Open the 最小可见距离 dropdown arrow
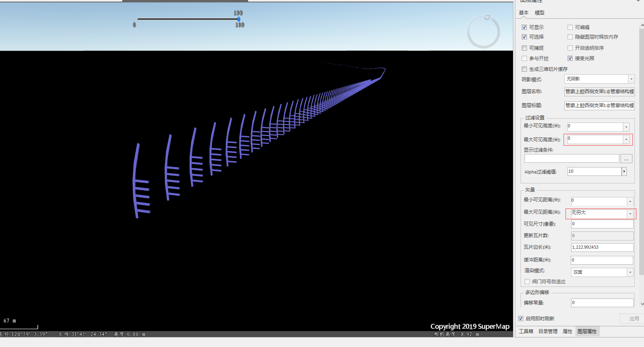 pos(630,201)
